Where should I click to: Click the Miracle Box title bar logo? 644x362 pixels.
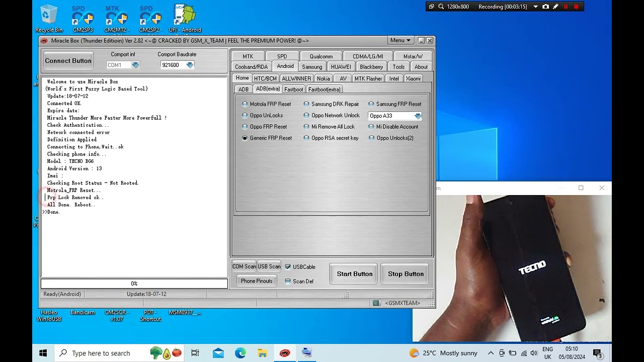tap(44, 41)
